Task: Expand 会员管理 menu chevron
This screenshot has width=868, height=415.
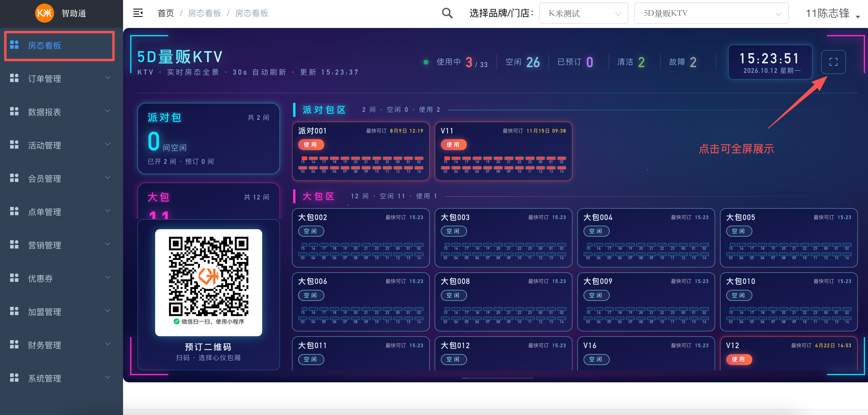Action: (108, 177)
